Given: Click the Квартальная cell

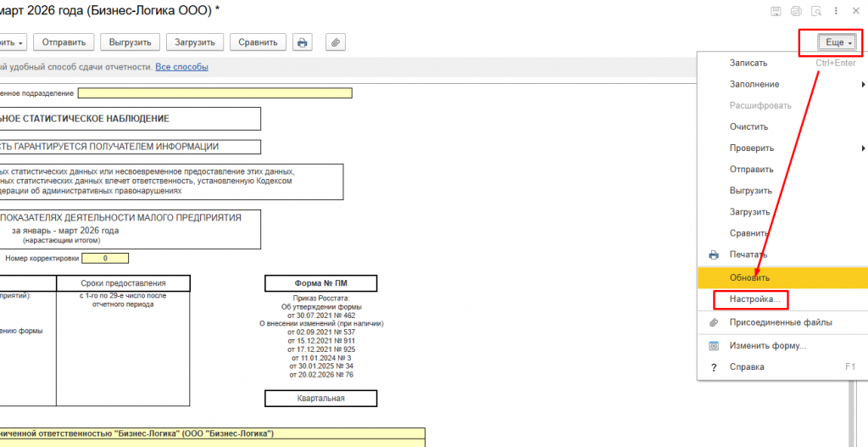Looking at the screenshot, I should 321,399.
